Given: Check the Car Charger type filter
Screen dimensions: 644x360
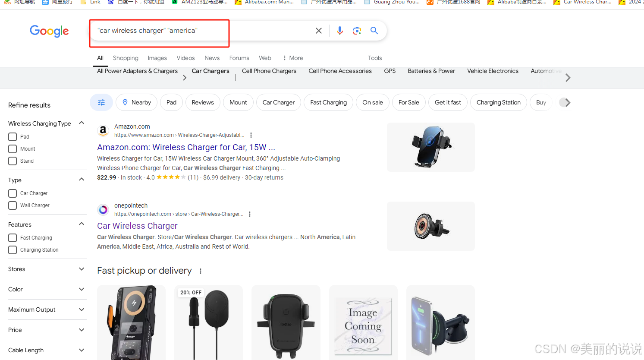Looking at the screenshot, I should [x=13, y=193].
